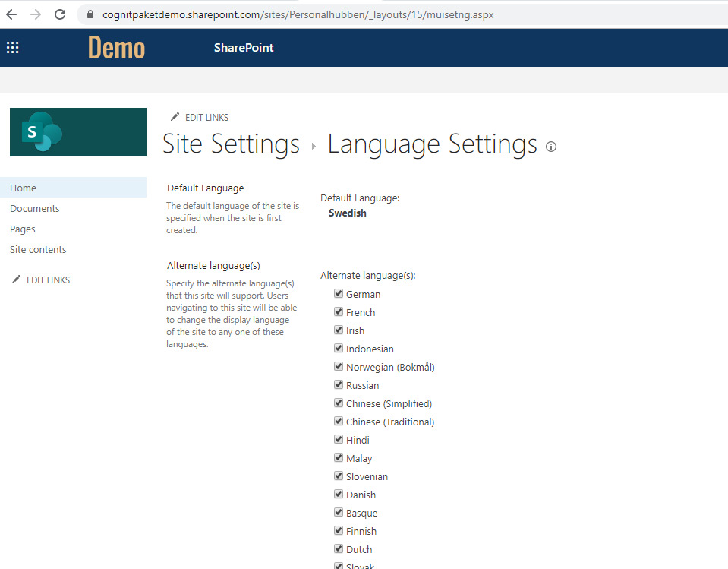Open Home in the left navigation
This screenshot has height=569, width=728.
point(23,188)
